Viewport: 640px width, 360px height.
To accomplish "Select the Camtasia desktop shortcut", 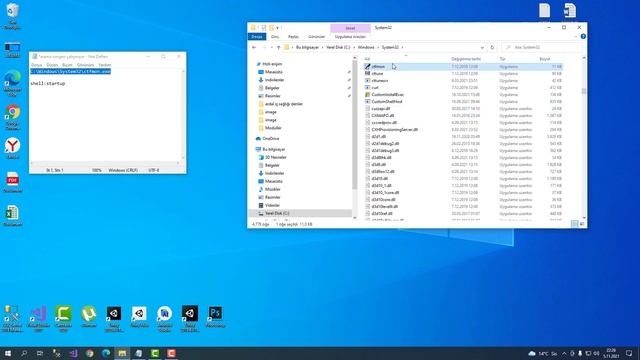I will pyautogui.click(x=63, y=318).
